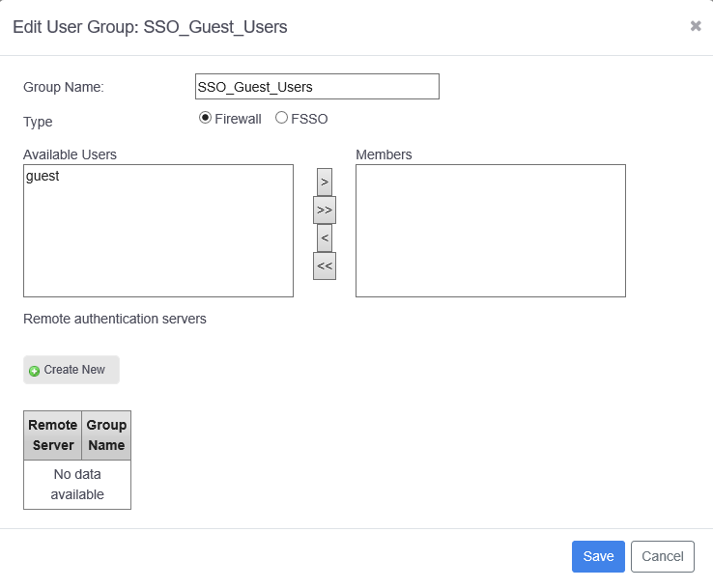This screenshot has width=713, height=588.
Task: Click the Edit User Group dialog title
Action: [x=150, y=27]
